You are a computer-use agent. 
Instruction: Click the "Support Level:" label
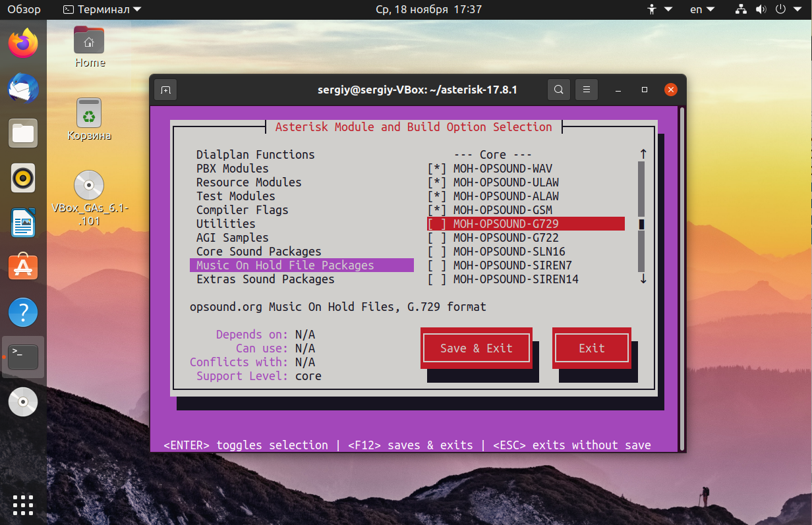point(243,376)
